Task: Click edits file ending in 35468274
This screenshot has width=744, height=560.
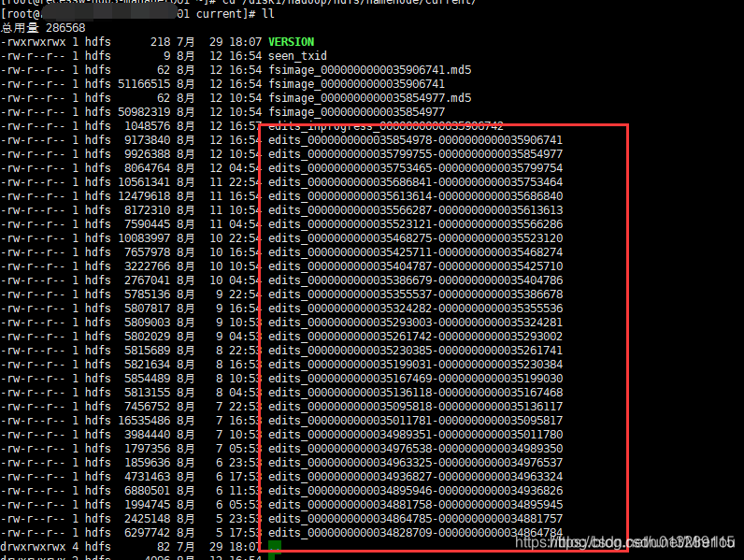Action: (x=415, y=252)
